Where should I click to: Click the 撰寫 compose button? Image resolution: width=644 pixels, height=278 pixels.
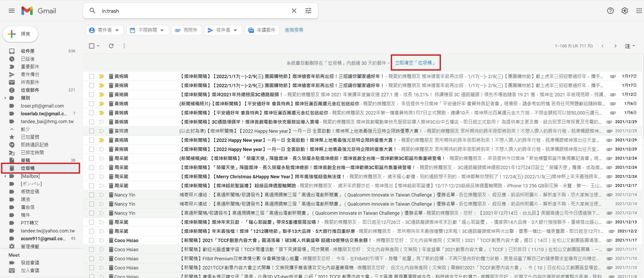tap(20, 34)
